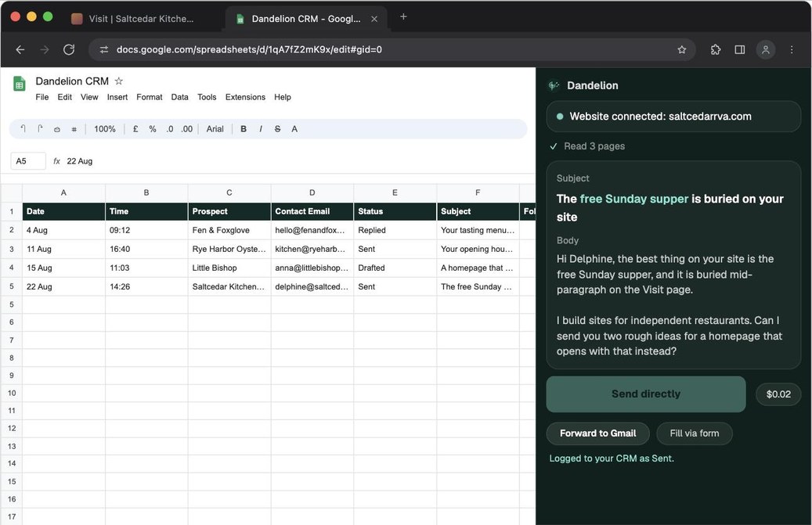Open the browser profile avatar

click(765, 49)
